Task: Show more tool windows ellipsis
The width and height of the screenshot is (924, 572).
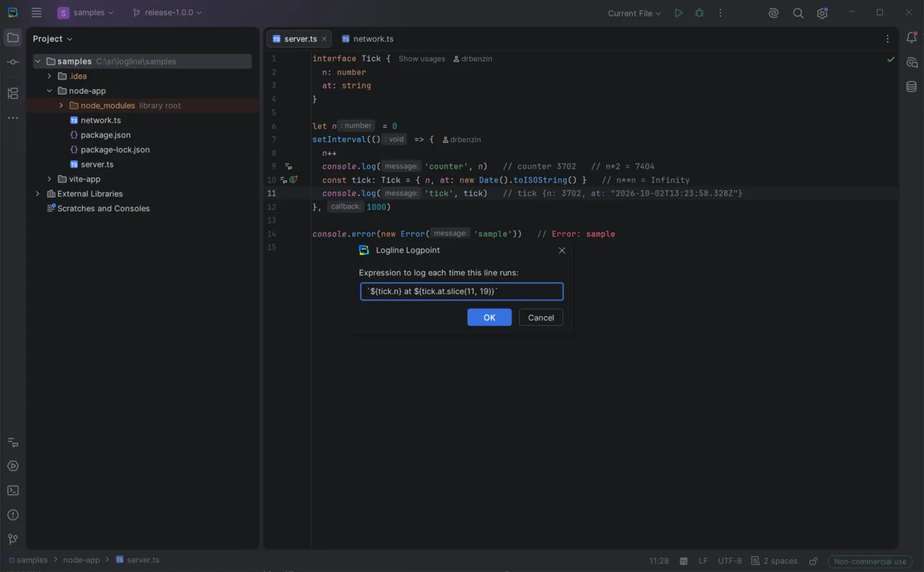Action: tap(13, 118)
